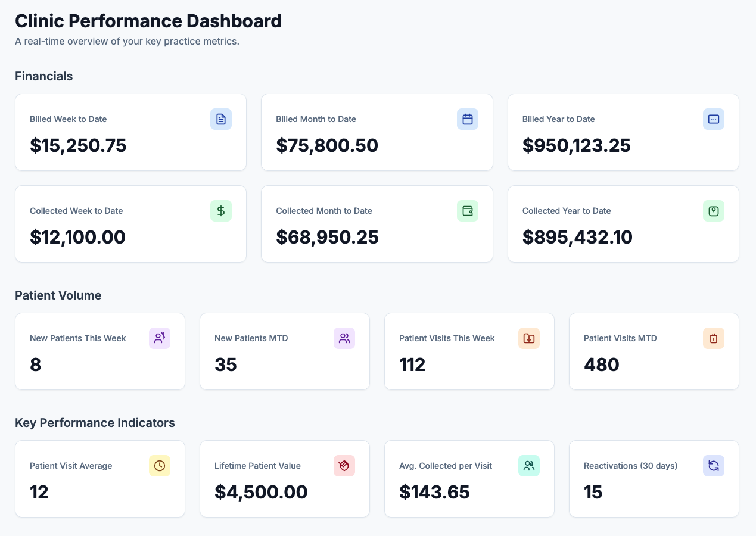The height and width of the screenshot is (536, 756).
Task: Click the green icon on Collected Year to Date
Action: [x=714, y=211]
